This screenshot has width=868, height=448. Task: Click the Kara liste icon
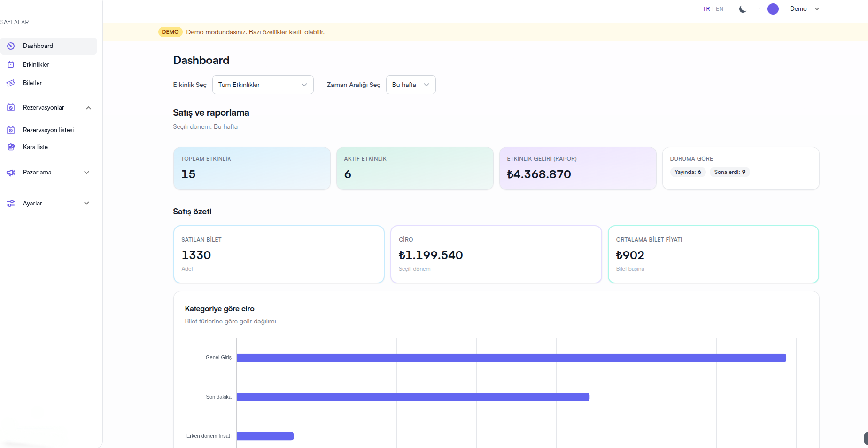click(x=11, y=147)
